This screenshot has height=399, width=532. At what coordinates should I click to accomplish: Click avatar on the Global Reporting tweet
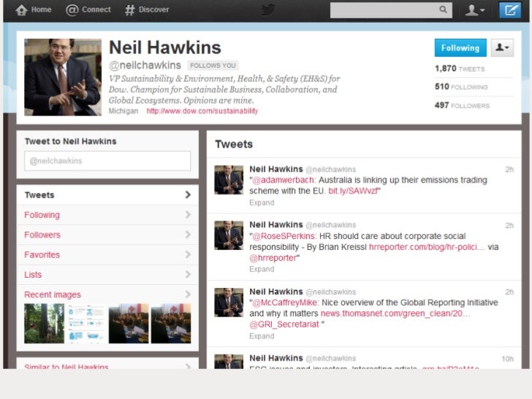229,303
